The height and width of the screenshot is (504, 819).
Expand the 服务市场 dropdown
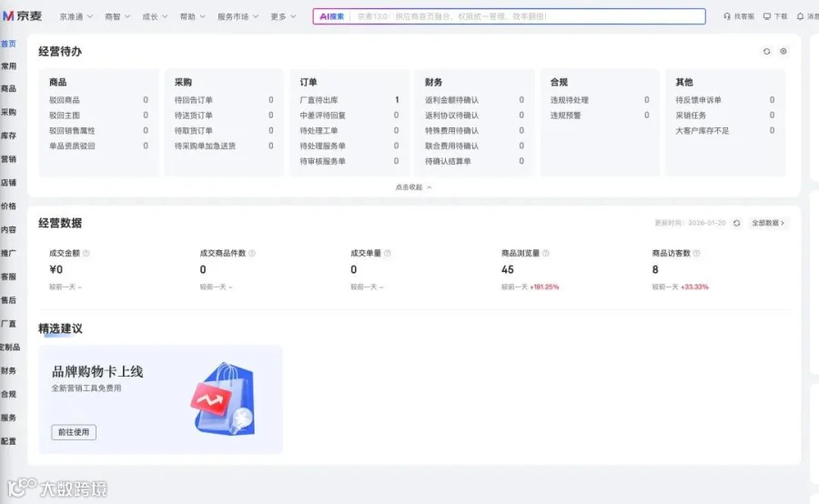coord(238,16)
